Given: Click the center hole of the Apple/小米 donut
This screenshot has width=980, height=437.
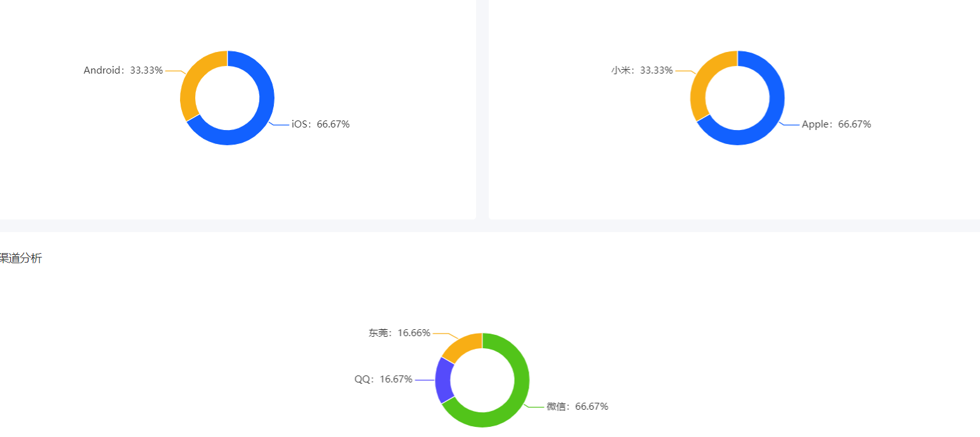Looking at the screenshot, I should click(737, 98).
